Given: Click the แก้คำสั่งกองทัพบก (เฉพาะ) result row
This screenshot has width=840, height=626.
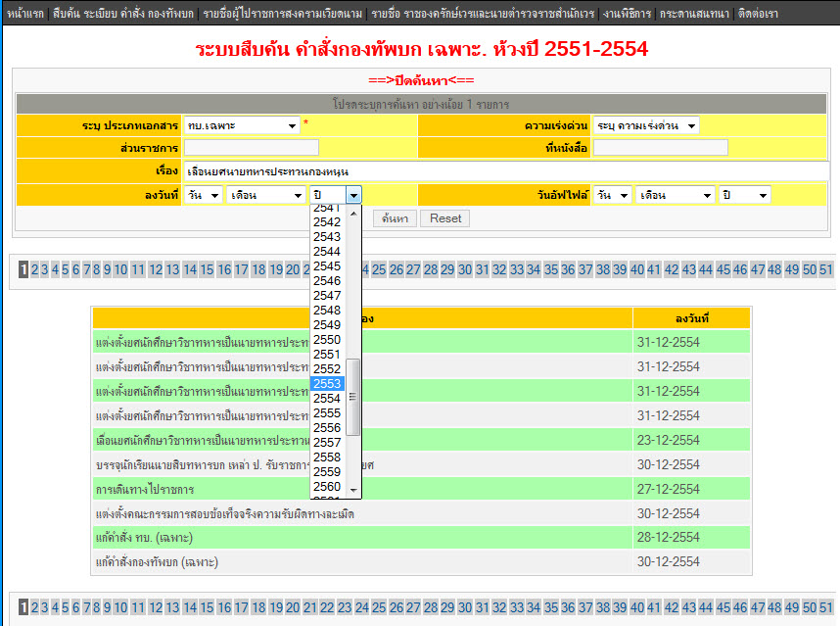Looking at the screenshot, I should (x=421, y=561).
